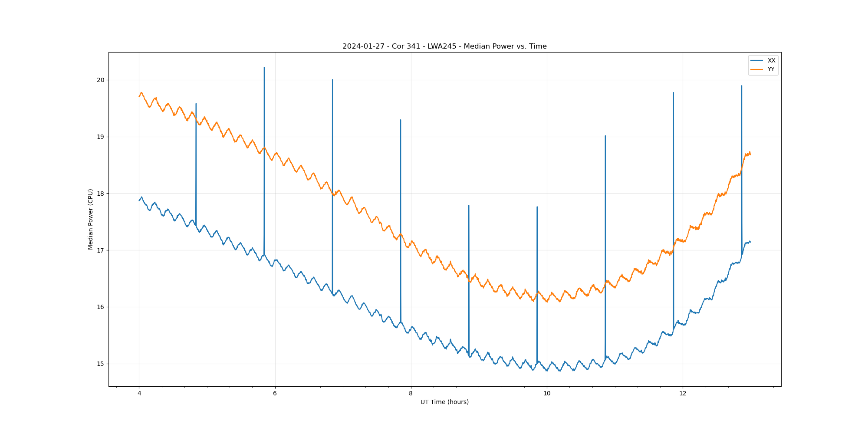Screen dimensions: 868x434
Task: Click the blue XX curve's right end point
Action: tap(750, 242)
